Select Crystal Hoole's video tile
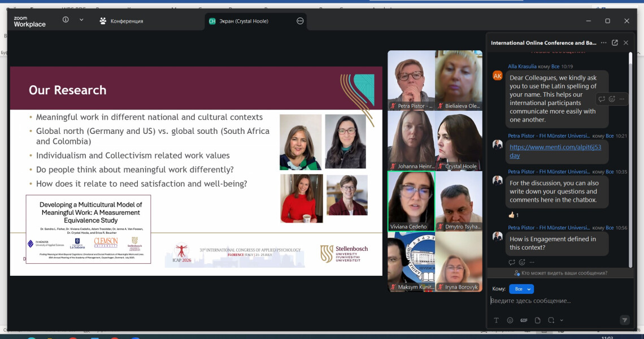This screenshot has height=339, width=644. (x=459, y=141)
